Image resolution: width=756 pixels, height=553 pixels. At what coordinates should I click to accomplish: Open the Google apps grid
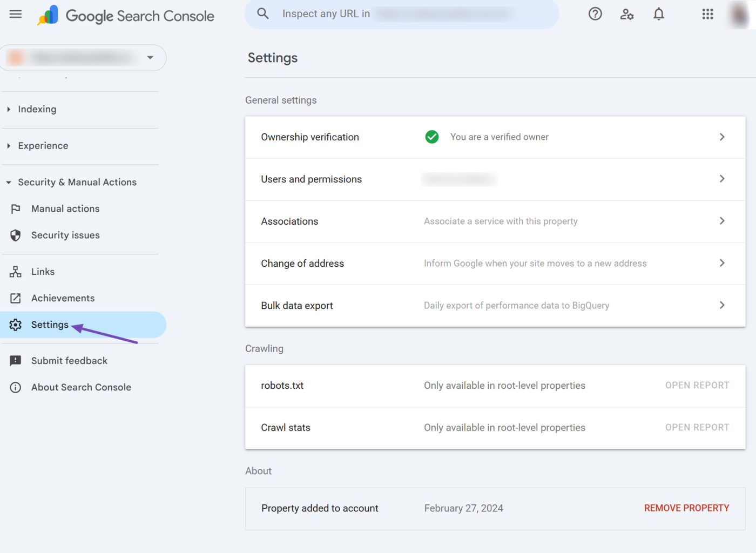pyautogui.click(x=707, y=14)
